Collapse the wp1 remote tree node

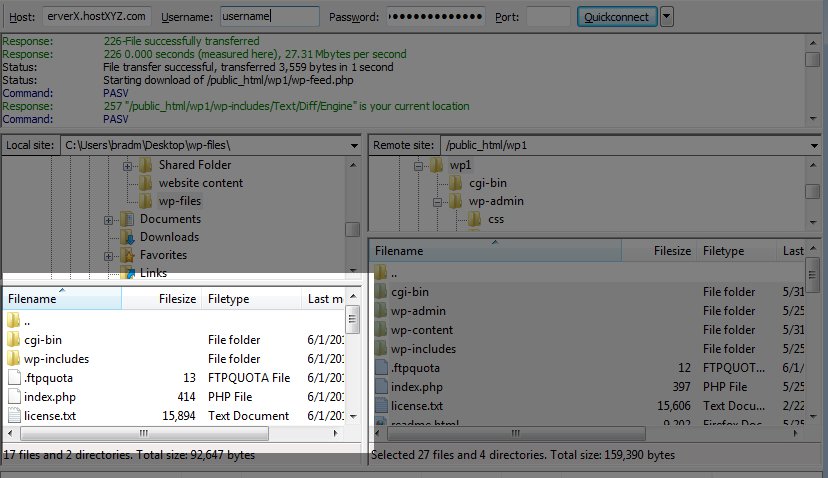418,166
